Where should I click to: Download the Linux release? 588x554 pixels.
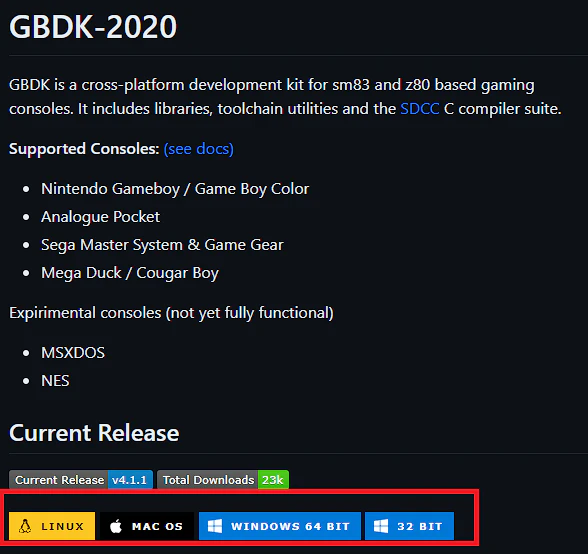[52, 526]
